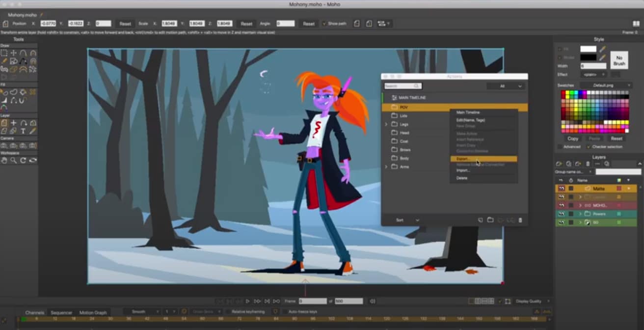Click the Copy button in Style
The image size is (644, 330).
pyautogui.click(x=573, y=138)
